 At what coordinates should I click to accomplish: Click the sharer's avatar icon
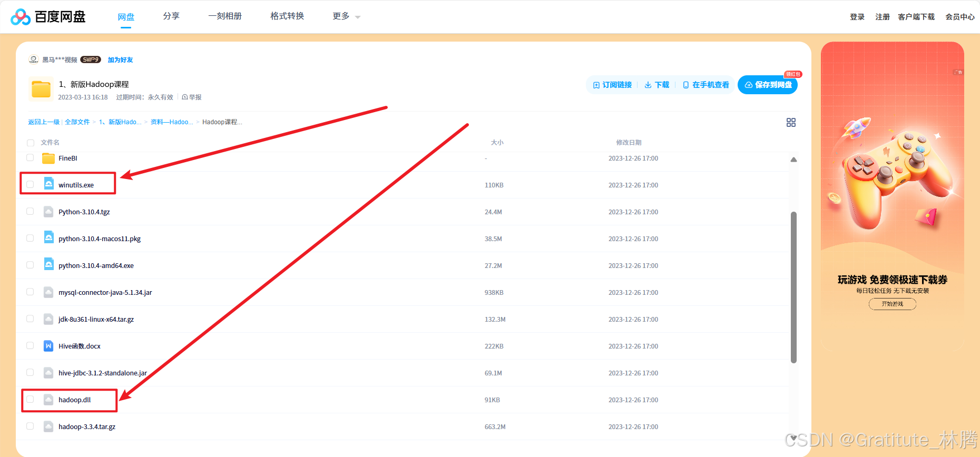34,59
